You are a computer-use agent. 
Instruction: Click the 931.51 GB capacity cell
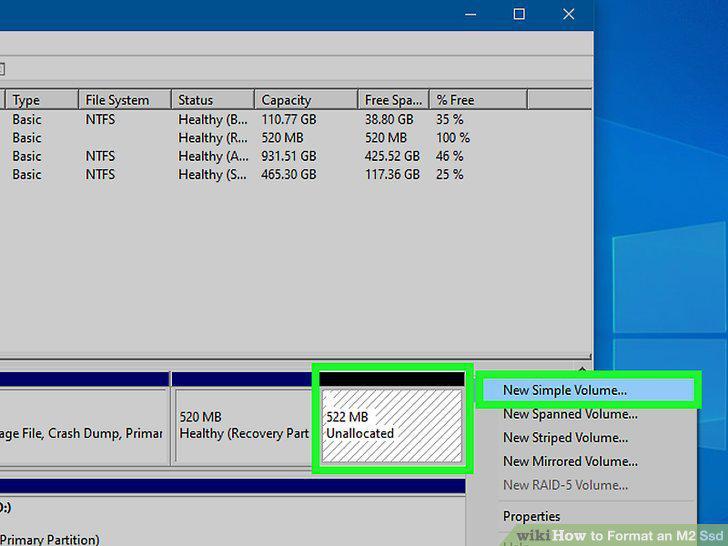pos(289,156)
